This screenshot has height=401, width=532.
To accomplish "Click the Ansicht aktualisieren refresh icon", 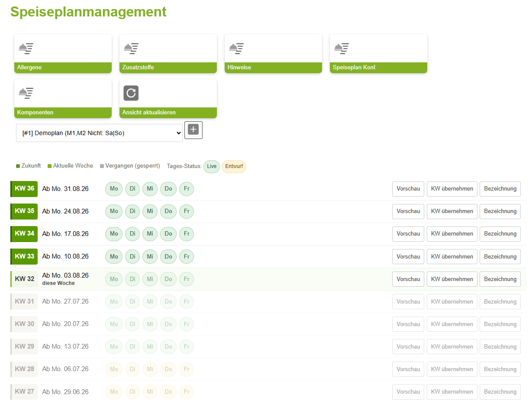I will [131, 93].
